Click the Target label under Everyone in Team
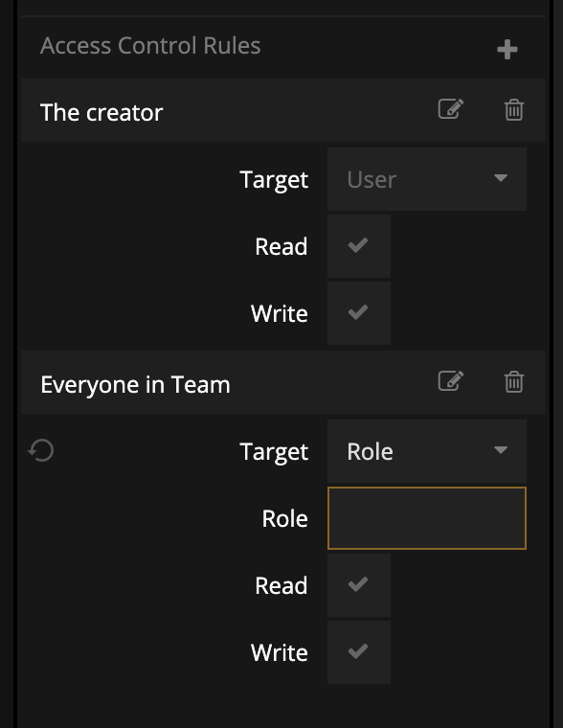The width and height of the screenshot is (563, 728). coord(274,452)
